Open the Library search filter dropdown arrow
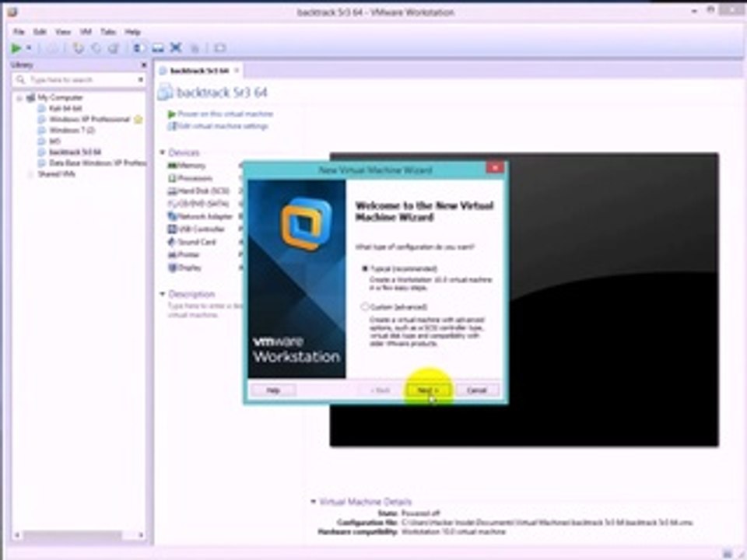Screen dimensions: 747x560 pyautogui.click(x=141, y=79)
